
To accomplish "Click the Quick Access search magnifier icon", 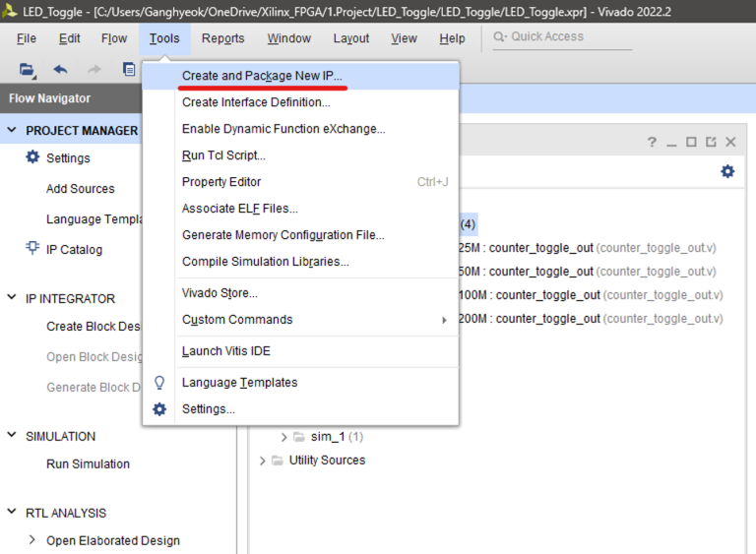I will pyautogui.click(x=499, y=36).
